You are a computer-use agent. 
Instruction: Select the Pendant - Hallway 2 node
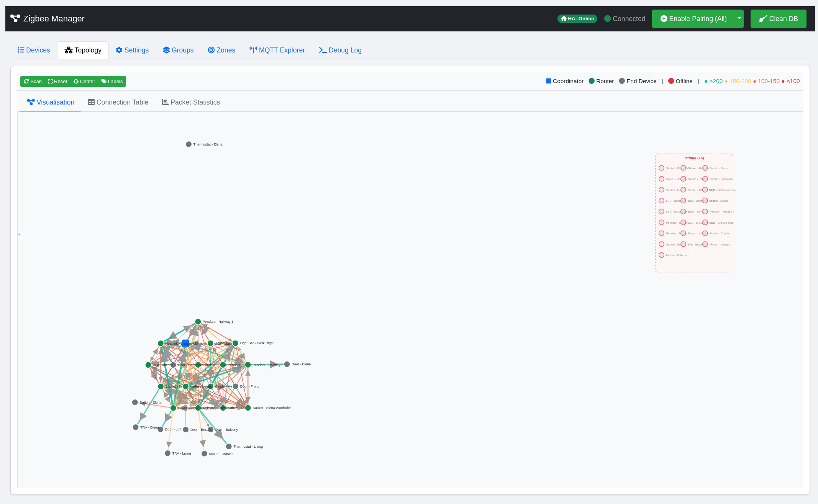pos(248,365)
